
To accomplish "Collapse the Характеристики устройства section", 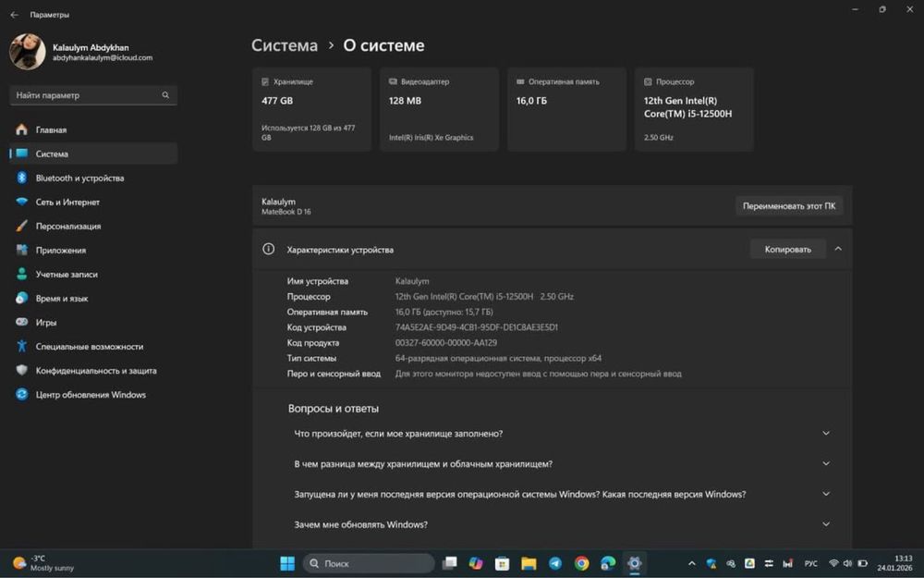I will (838, 249).
